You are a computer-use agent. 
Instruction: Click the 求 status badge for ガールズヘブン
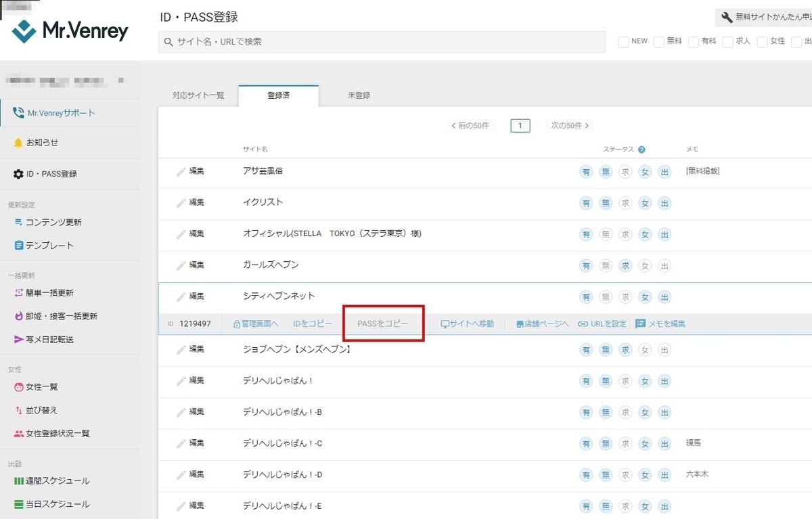tap(625, 265)
